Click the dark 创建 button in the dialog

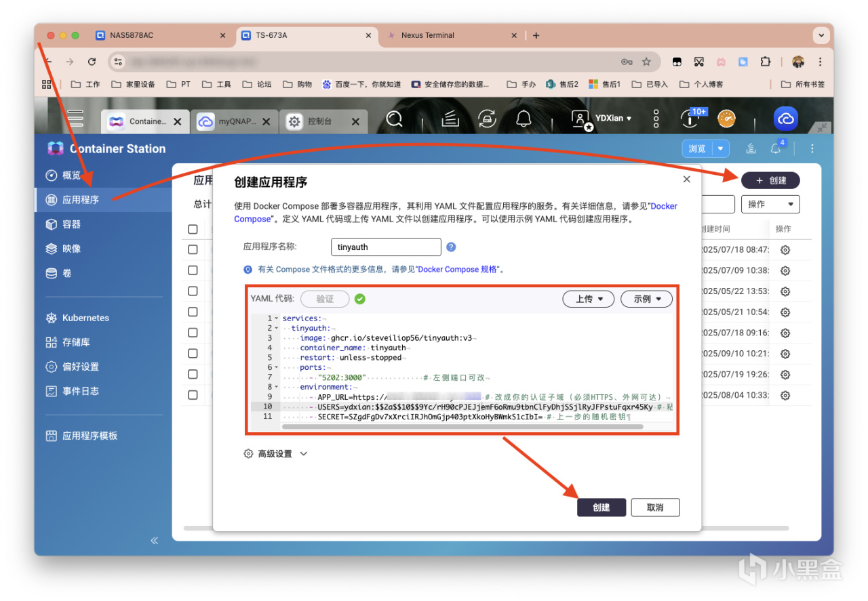coord(601,507)
